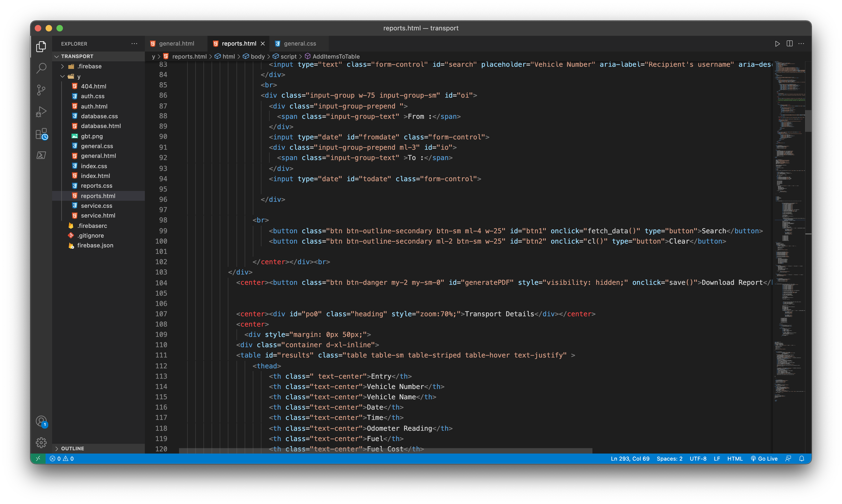Open editor More Actions ellipsis
This screenshot has width=842, height=504.
click(801, 43)
